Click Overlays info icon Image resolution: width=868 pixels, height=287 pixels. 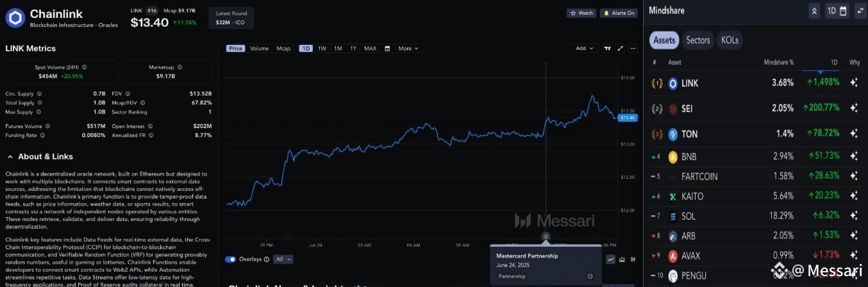coord(267,259)
